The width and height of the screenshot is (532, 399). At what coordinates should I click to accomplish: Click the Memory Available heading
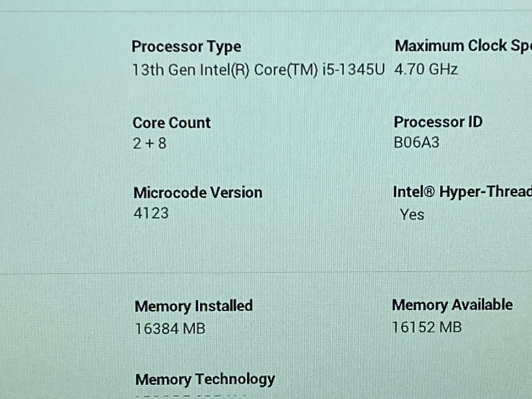452,305
